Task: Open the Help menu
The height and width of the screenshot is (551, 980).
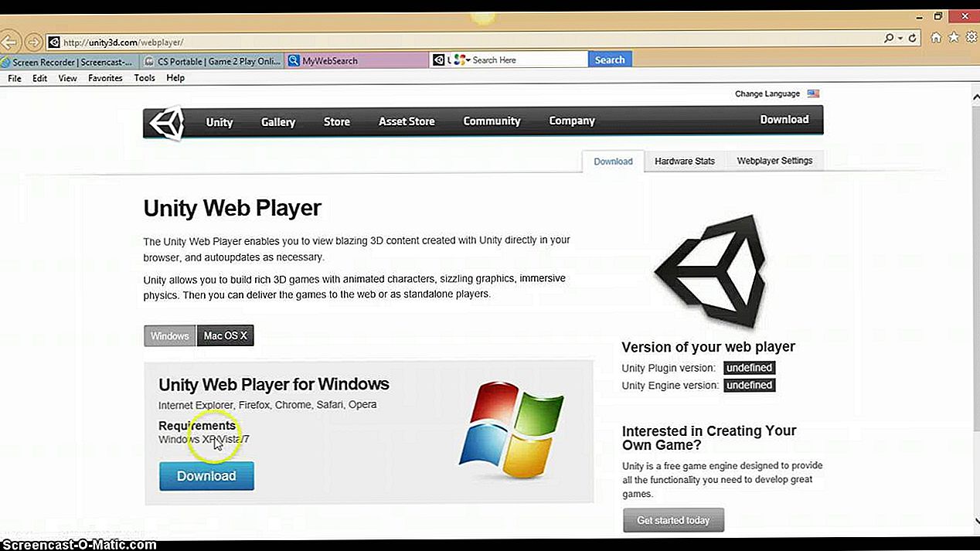Action: coord(175,78)
